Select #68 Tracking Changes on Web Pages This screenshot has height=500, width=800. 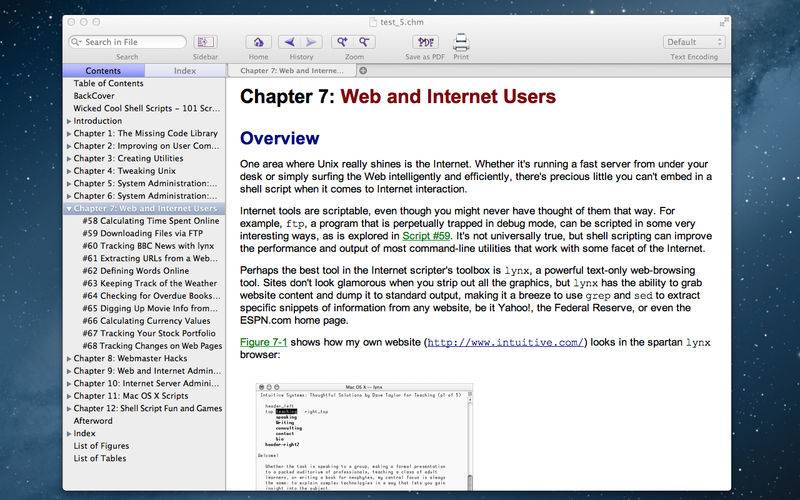tap(152, 346)
